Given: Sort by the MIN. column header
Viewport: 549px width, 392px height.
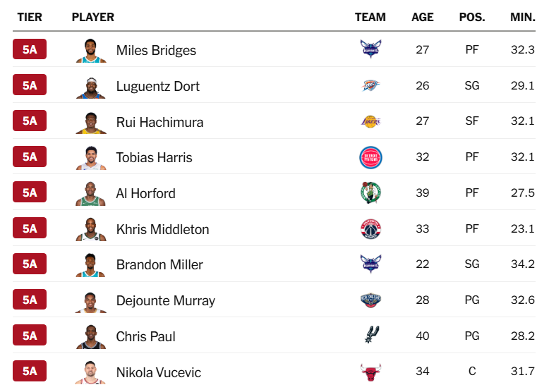Looking at the screenshot, I should pos(522,17).
